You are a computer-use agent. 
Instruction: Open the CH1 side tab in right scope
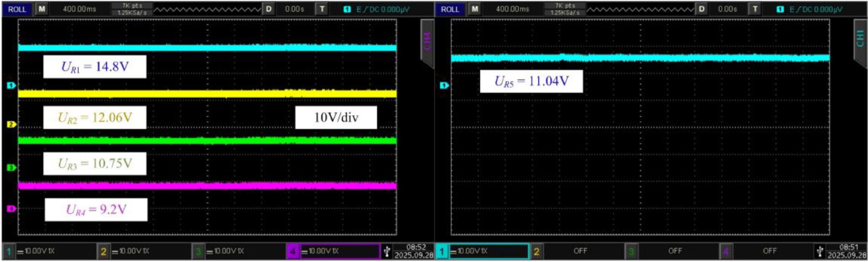860,44
